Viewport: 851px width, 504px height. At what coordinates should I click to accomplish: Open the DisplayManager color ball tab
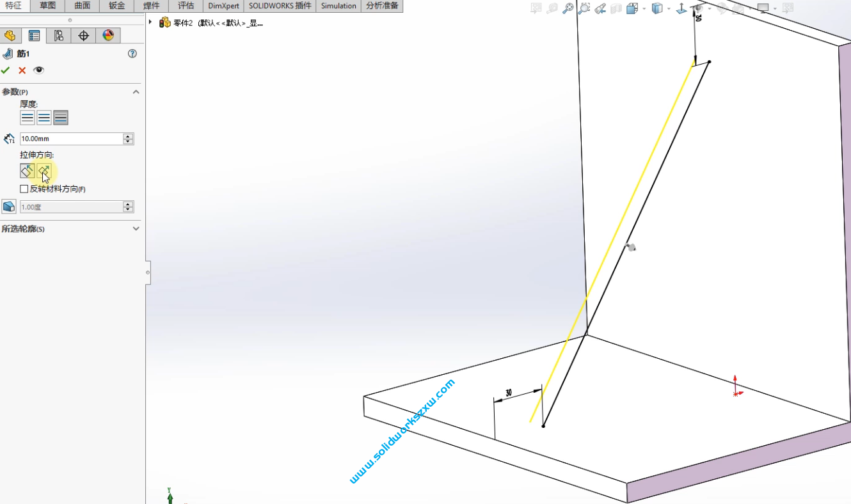tap(108, 36)
